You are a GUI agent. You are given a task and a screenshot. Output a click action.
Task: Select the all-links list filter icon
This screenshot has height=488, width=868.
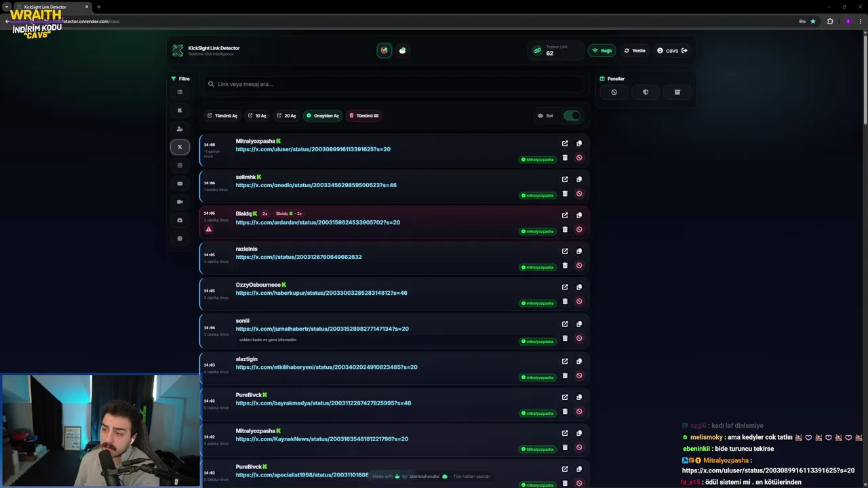[180, 92]
